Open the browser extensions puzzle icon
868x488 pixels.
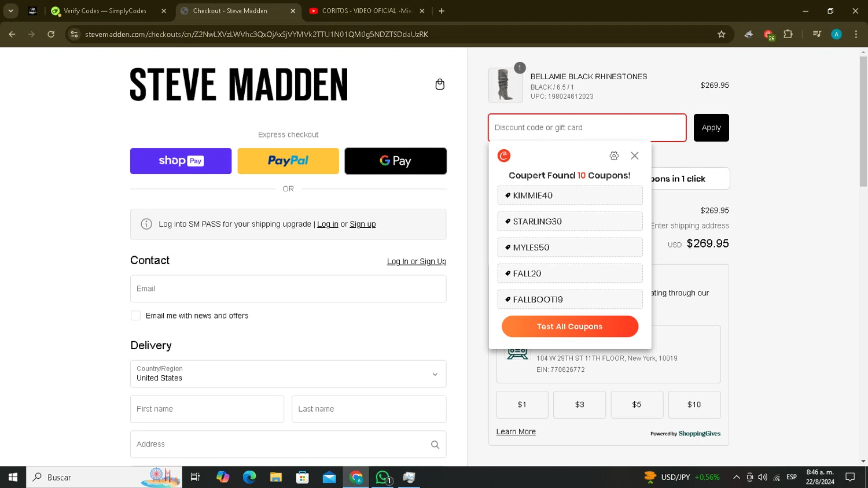click(788, 34)
